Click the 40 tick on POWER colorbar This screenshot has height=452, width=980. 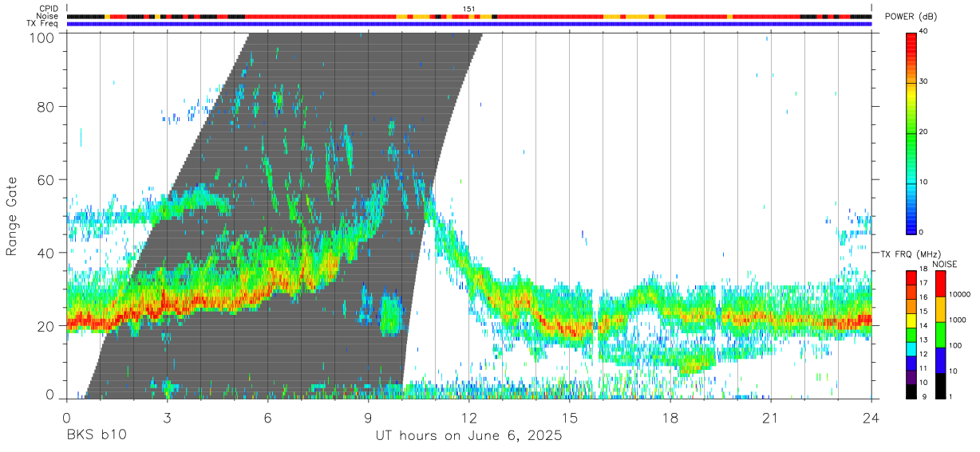click(925, 32)
